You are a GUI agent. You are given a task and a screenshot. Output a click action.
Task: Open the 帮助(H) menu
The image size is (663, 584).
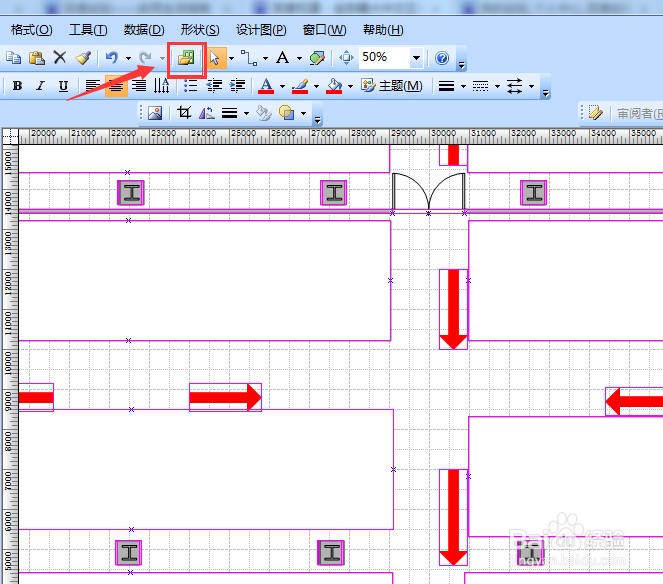click(x=383, y=30)
